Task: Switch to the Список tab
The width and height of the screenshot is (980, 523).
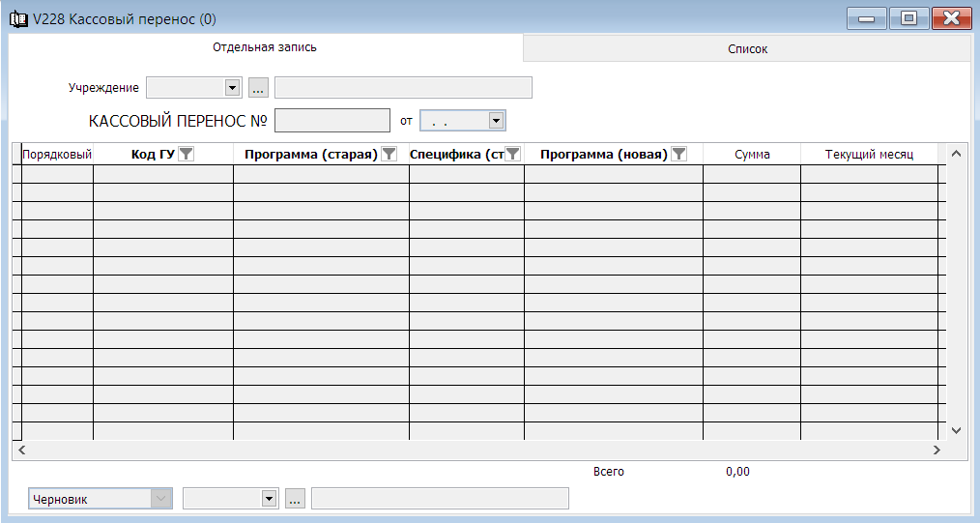Action: click(x=747, y=48)
